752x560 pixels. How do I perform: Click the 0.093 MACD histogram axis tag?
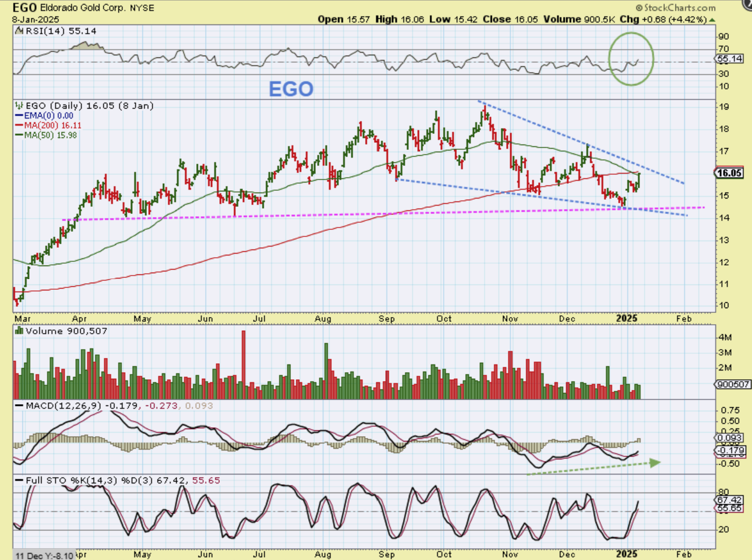pyautogui.click(x=730, y=438)
